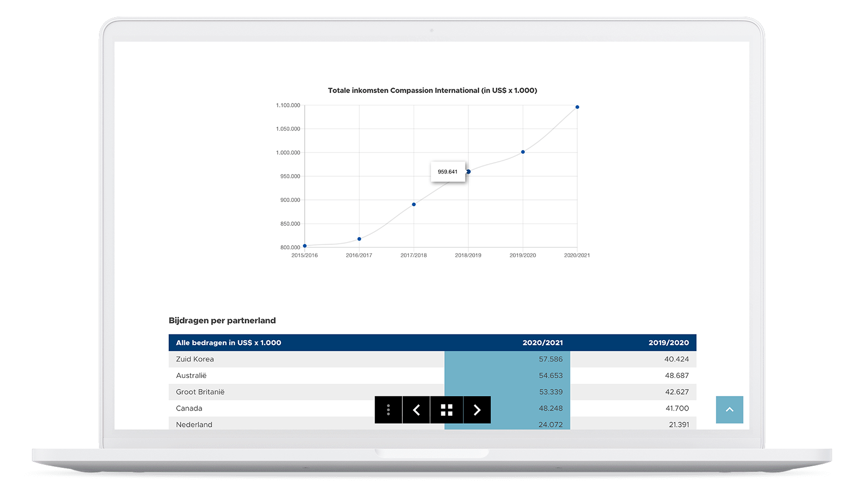Open the three-dot more options menu
859x504 pixels.
(x=388, y=410)
